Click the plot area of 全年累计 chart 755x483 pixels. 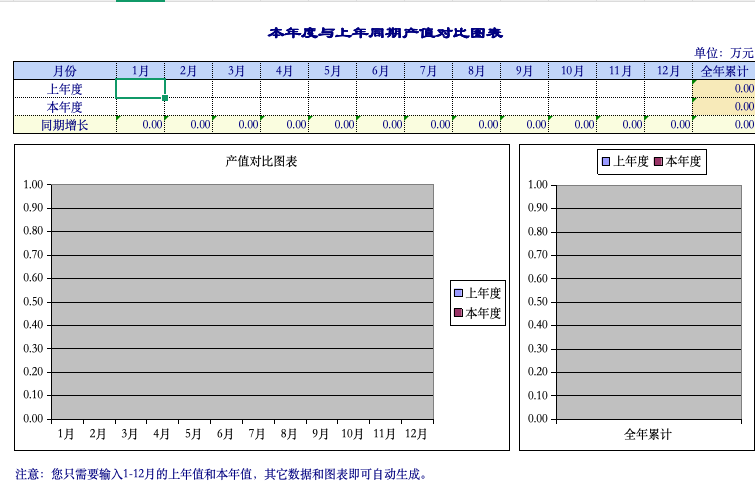point(649,302)
